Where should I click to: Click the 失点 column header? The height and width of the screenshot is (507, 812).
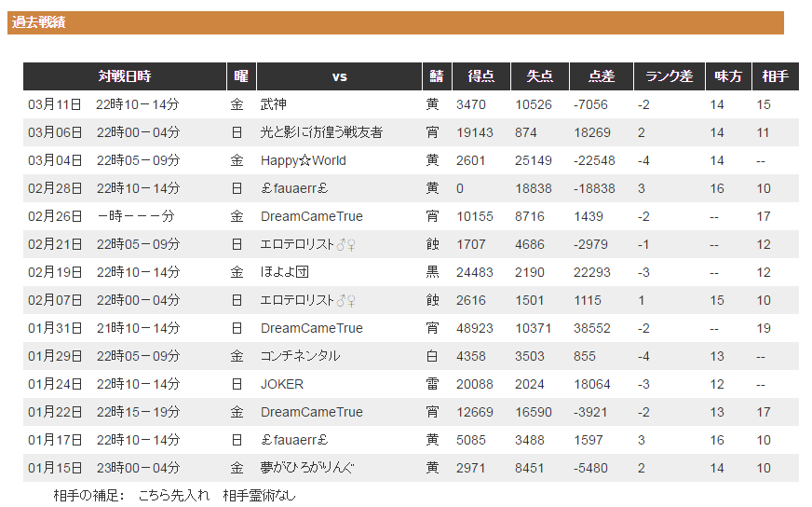point(540,76)
